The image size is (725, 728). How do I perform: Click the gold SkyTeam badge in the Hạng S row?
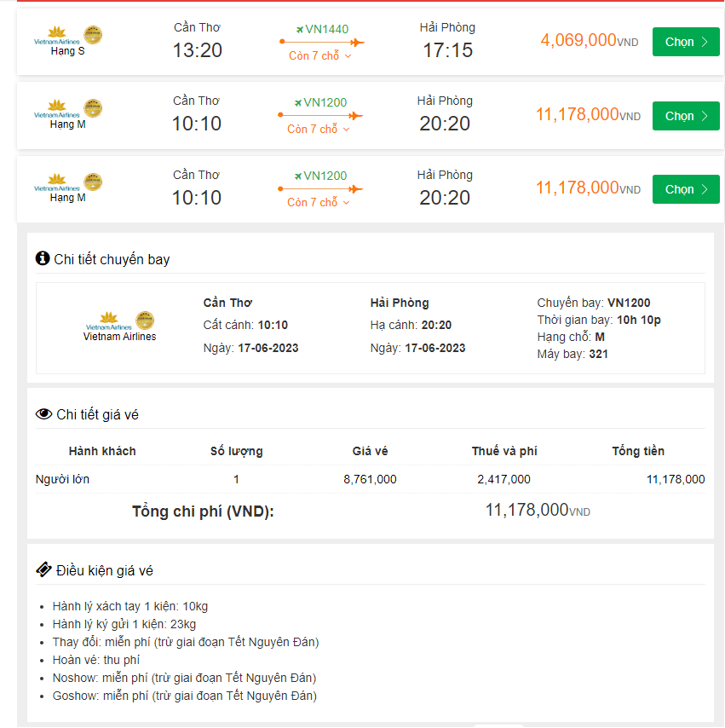[93, 36]
